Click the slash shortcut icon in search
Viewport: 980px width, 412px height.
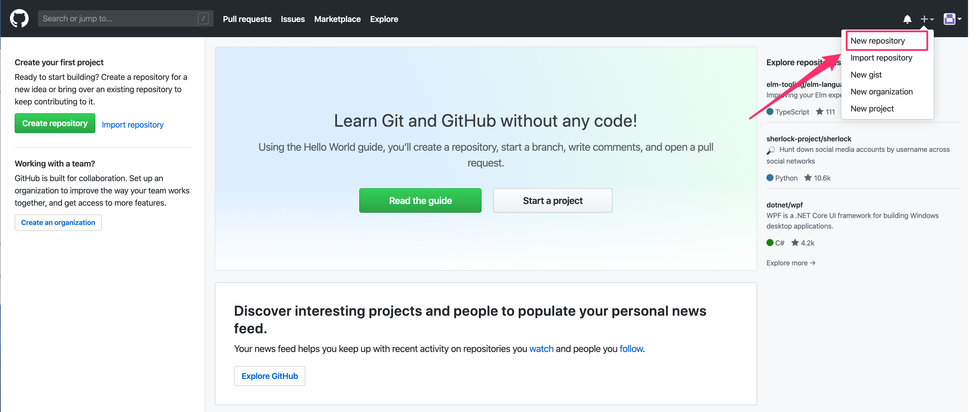tap(203, 19)
